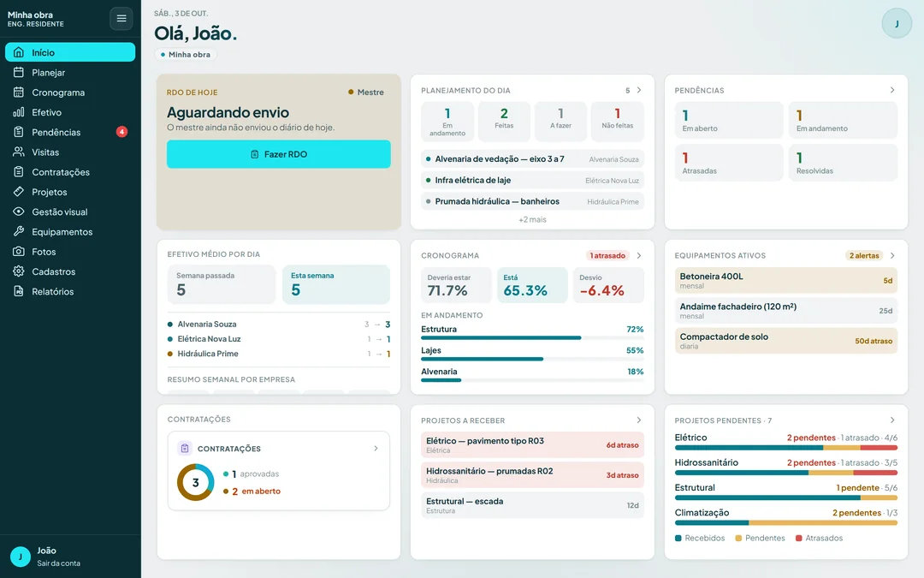Click the Pendências clipboard icon
Viewport: 924px width, 578px height.
19,132
